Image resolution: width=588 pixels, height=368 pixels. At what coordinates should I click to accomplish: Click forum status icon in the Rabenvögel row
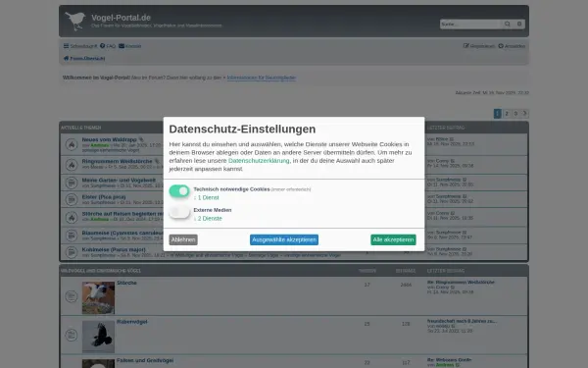click(72, 335)
